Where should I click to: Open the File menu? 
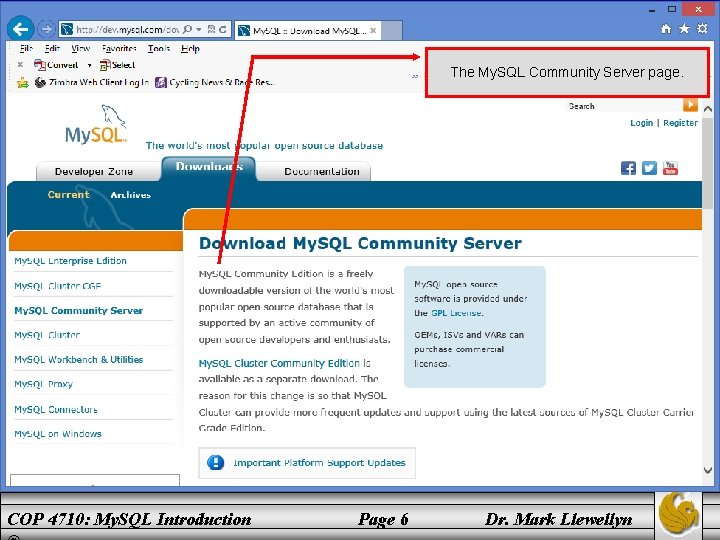pyautogui.click(x=26, y=48)
